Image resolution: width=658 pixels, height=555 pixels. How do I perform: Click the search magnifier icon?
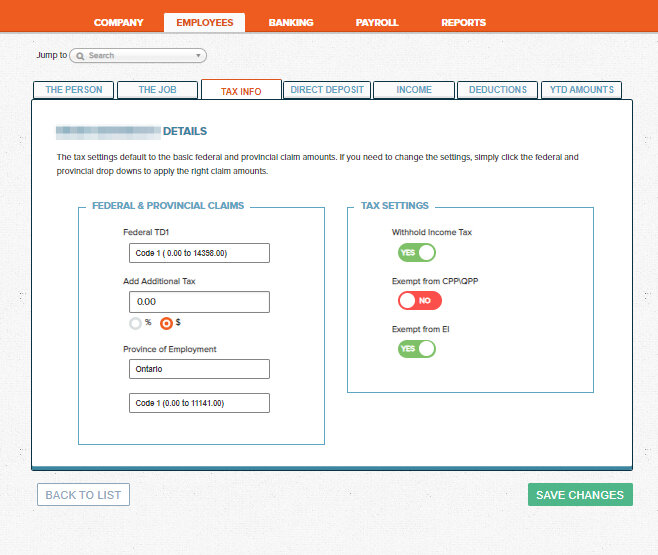coord(80,56)
